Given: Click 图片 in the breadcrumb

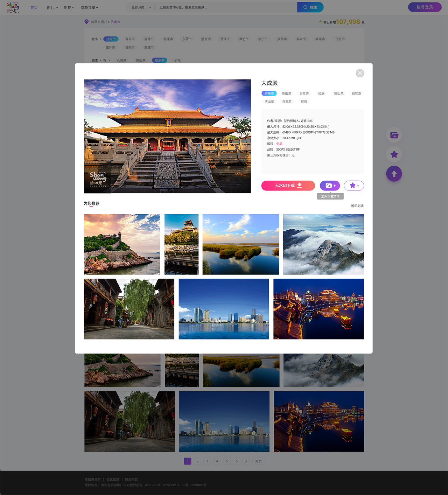Looking at the screenshot, I should tap(104, 22).
